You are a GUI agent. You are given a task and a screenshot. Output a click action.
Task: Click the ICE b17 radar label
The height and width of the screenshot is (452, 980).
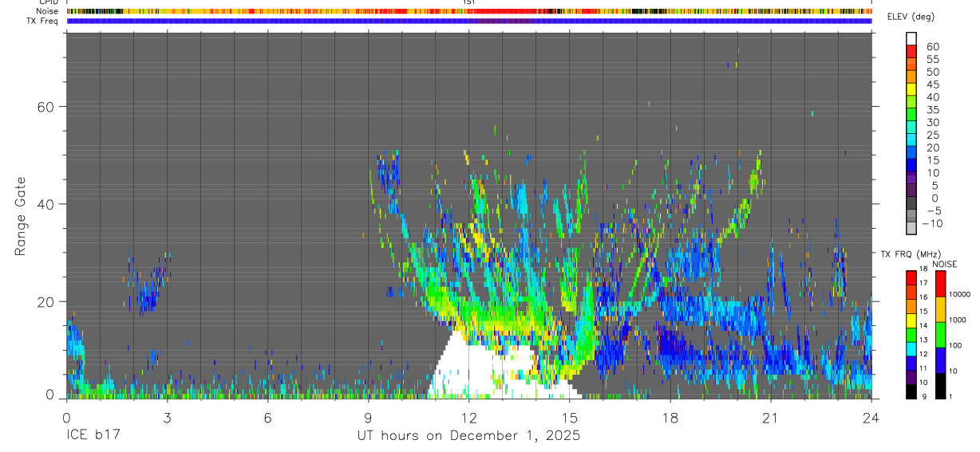[94, 436]
